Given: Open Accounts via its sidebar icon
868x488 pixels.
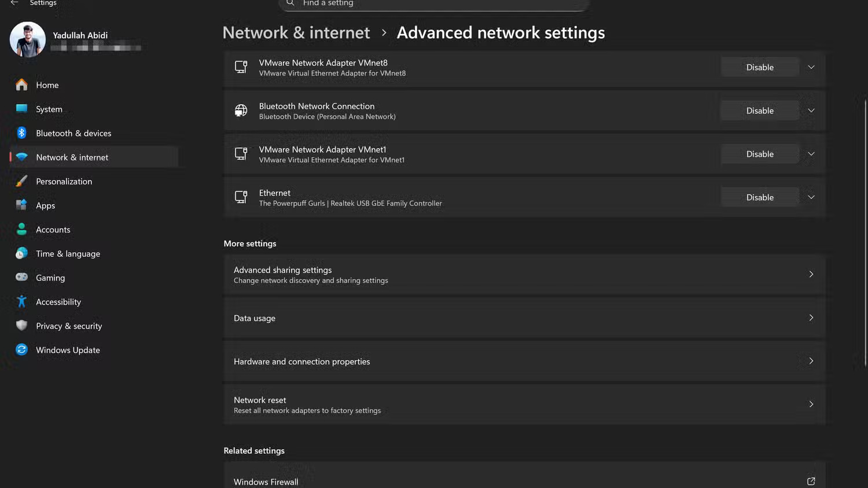Looking at the screenshot, I should [x=21, y=229].
